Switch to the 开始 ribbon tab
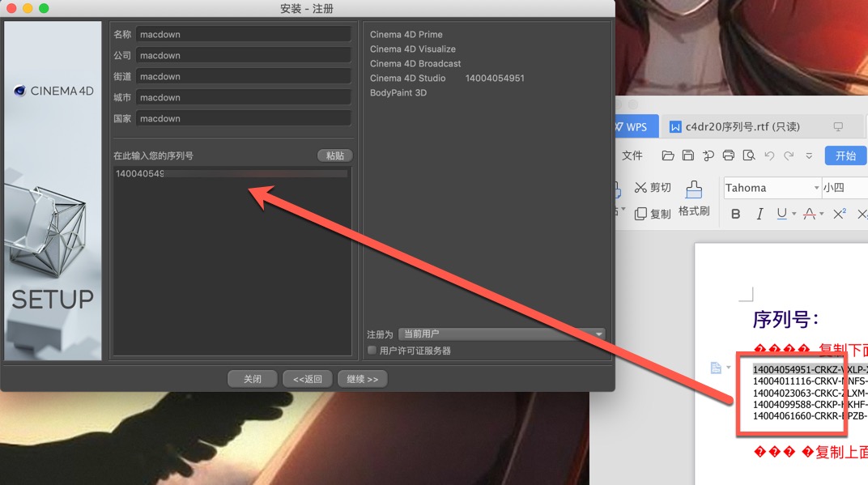868x485 pixels. pyautogui.click(x=845, y=155)
